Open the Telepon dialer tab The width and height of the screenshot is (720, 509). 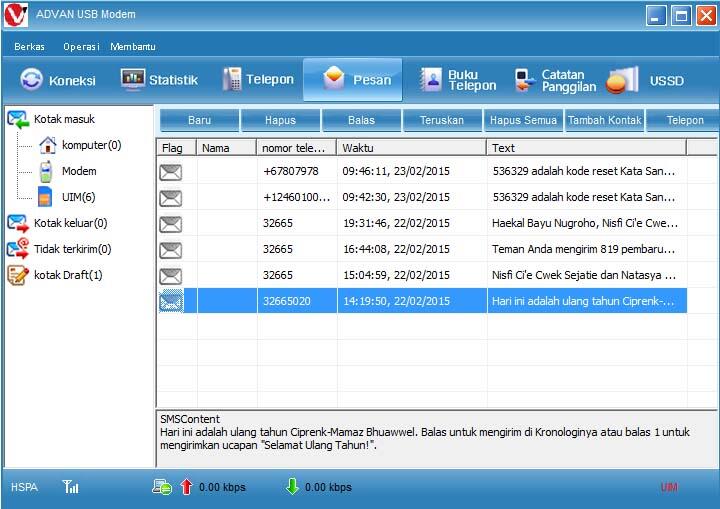pos(258,79)
